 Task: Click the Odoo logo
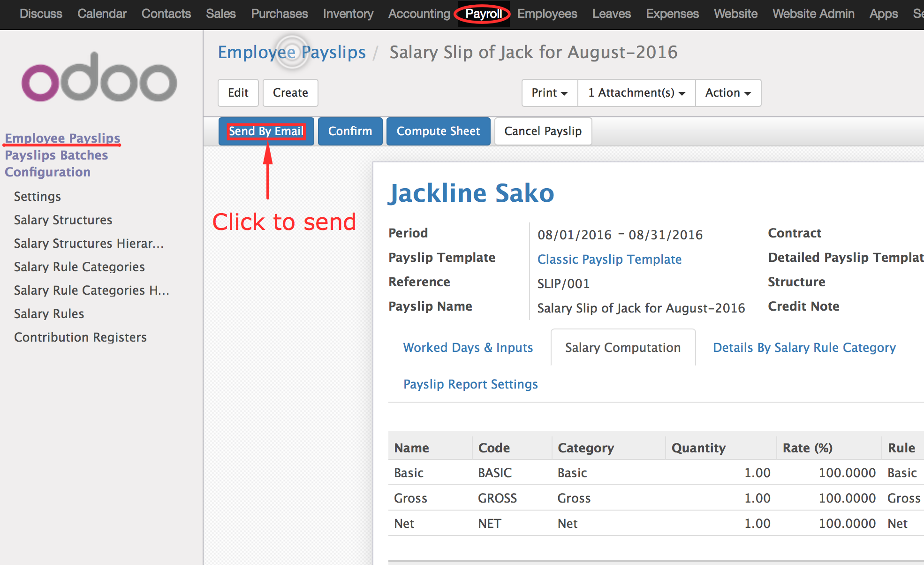click(99, 77)
